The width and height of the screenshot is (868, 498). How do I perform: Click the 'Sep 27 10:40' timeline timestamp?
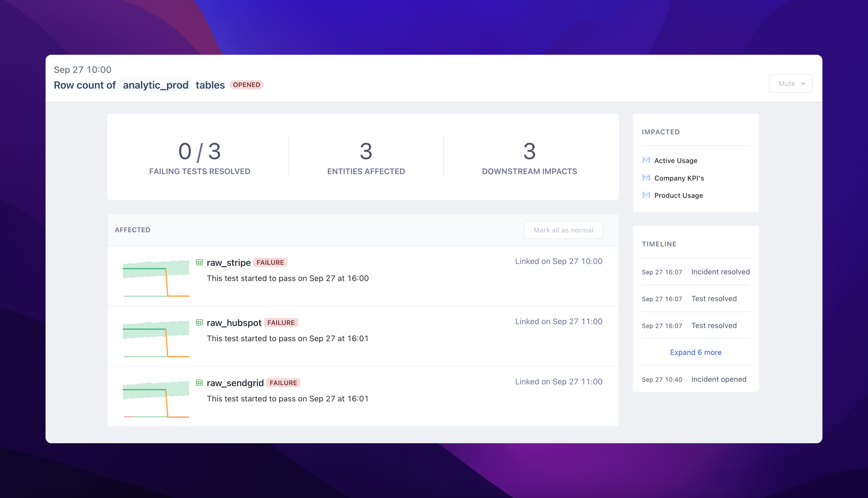(x=662, y=380)
